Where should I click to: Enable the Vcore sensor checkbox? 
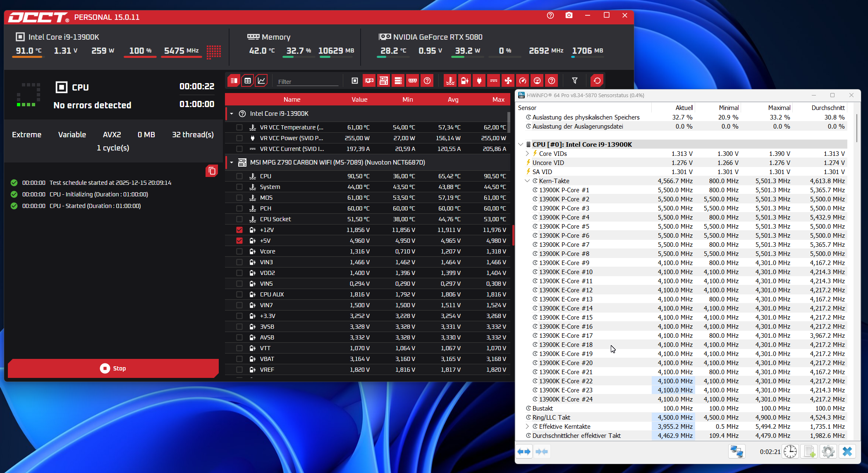click(x=239, y=251)
